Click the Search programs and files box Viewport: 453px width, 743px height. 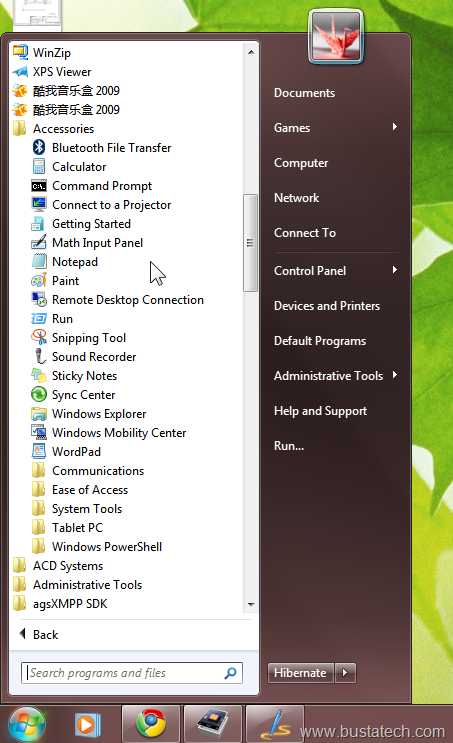coord(132,673)
